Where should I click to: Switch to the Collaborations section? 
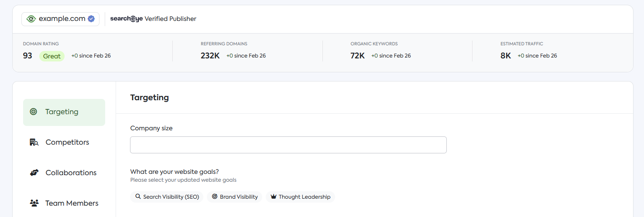tap(64, 173)
